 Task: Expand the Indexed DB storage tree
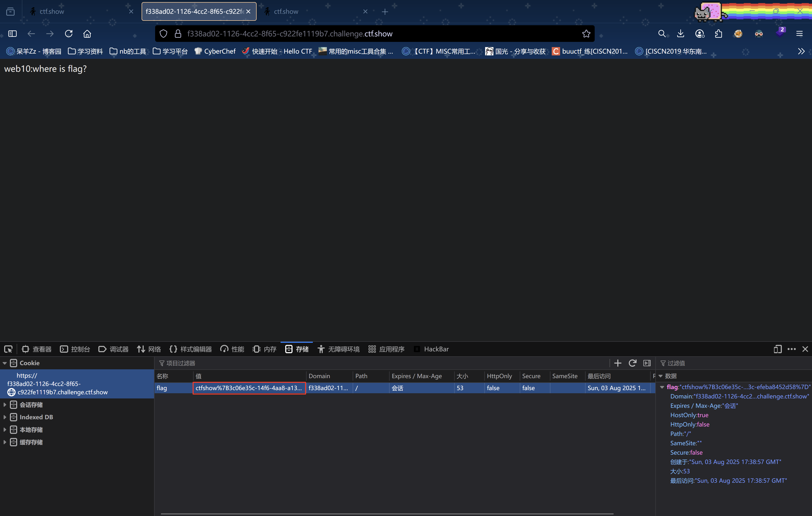pos(5,417)
